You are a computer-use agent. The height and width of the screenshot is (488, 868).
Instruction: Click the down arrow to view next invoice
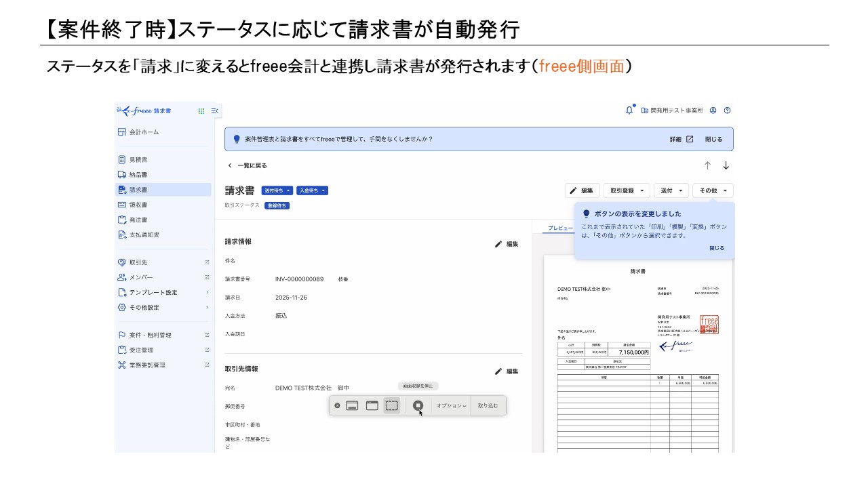pyautogui.click(x=726, y=165)
